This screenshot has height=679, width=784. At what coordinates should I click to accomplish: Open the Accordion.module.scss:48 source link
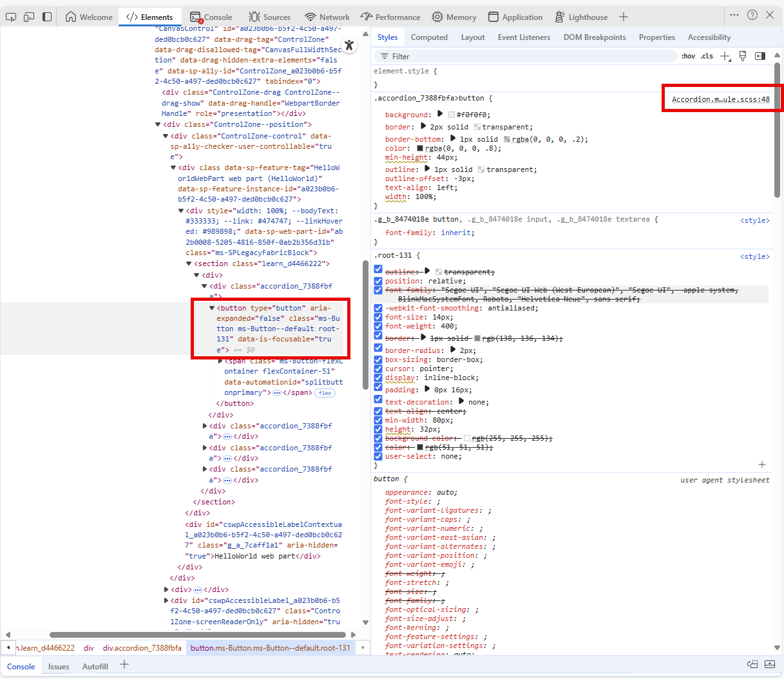pos(721,98)
